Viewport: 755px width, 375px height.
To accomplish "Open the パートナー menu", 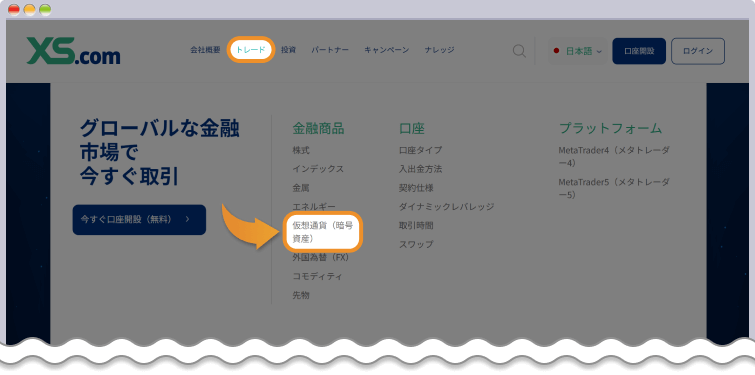I will 330,50.
